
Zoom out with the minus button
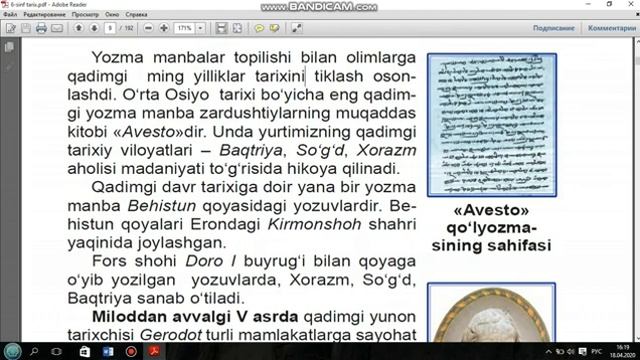pos(149,28)
